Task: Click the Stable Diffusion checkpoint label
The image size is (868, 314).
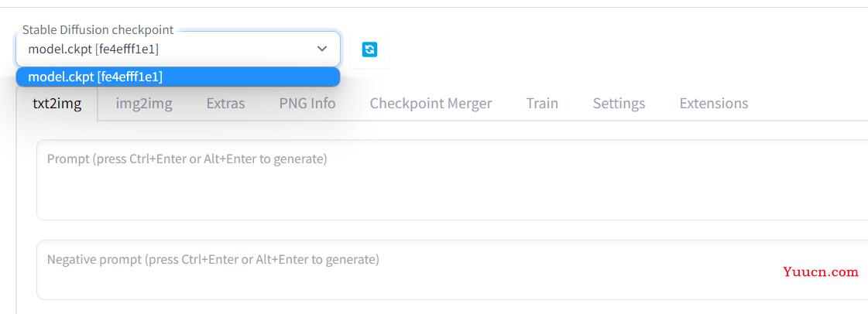Action: point(98,30)
